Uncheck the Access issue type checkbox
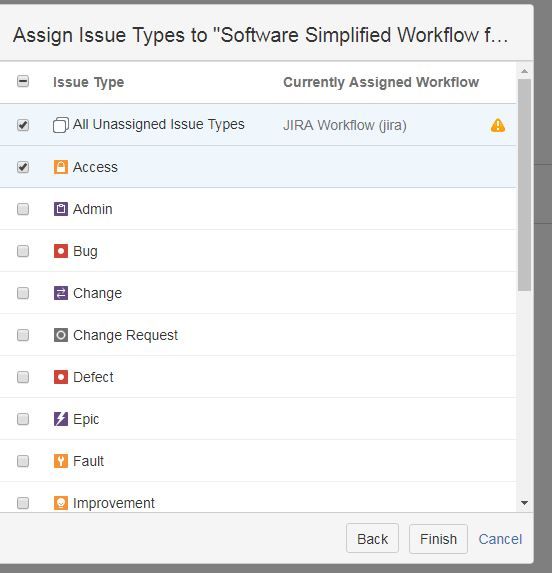 coord(23,167)
